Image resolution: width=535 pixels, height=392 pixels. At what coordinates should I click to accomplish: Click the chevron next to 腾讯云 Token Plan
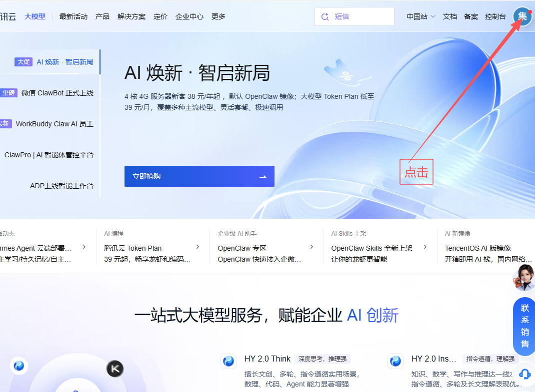(197, 247)
